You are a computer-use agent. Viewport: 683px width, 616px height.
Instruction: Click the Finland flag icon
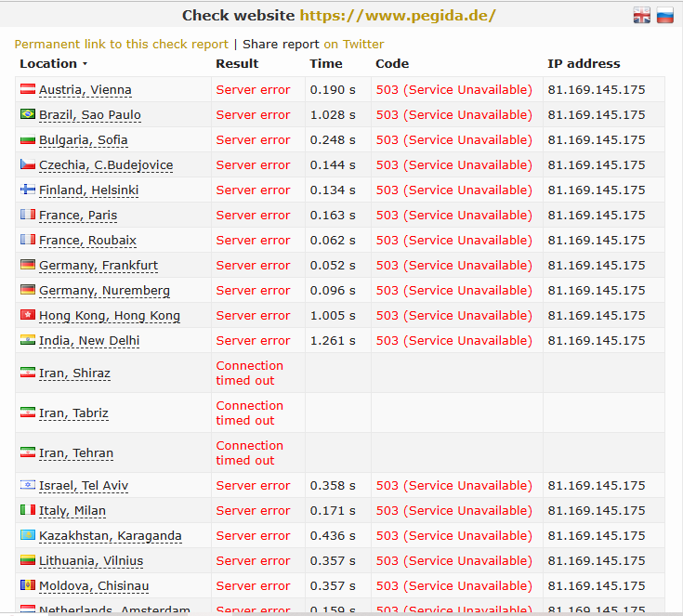(x=28, y=190)
